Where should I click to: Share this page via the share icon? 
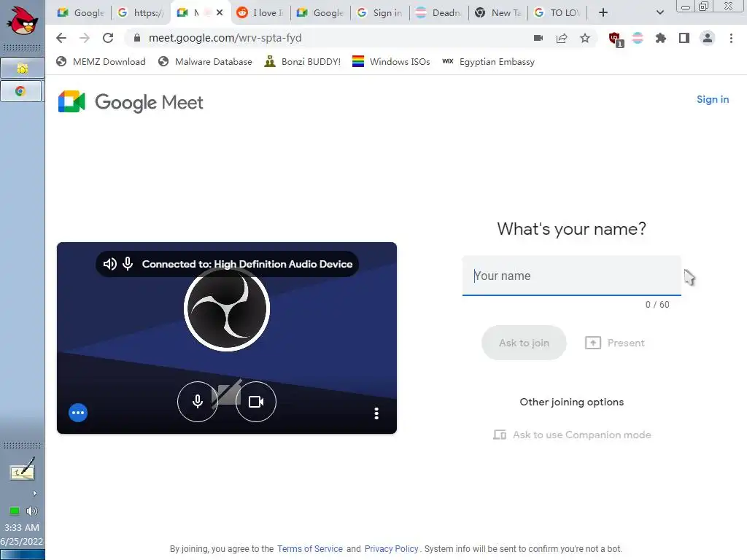pos(562,38)
